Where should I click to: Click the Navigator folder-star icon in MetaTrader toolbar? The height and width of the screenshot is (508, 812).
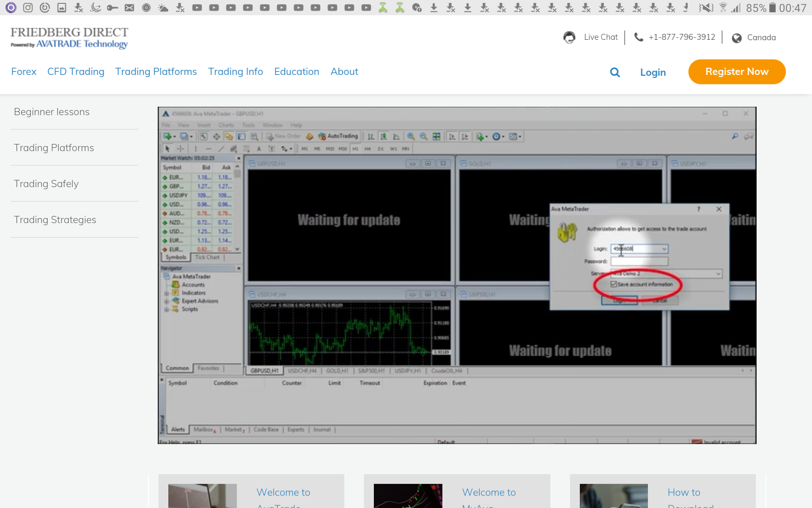click(229, 136)
